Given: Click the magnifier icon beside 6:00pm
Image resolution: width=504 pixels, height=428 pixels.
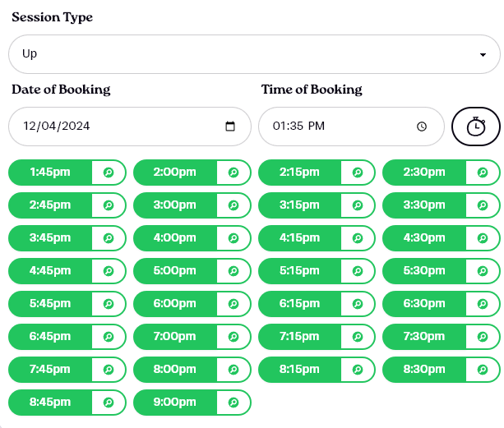Looking at the screenshot, I should coord(234,304).
